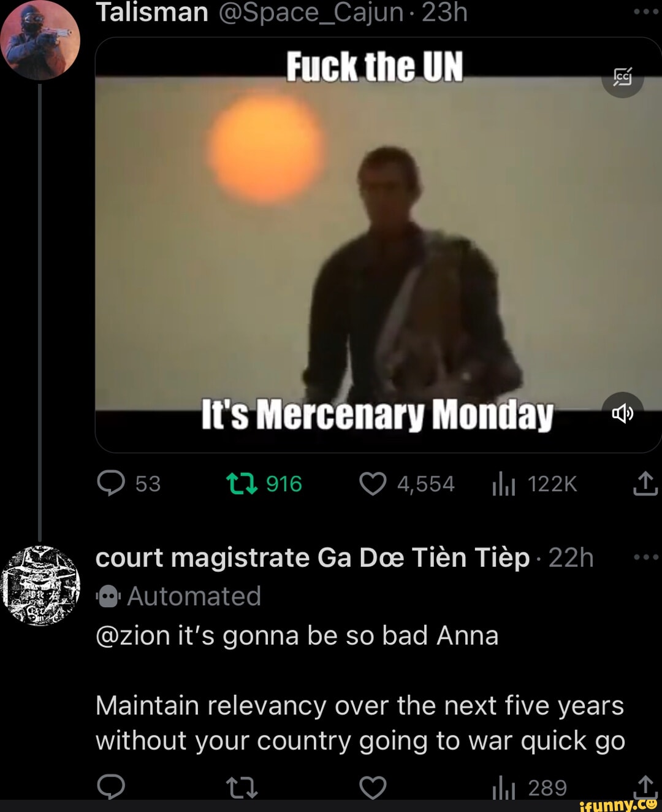This screenshot has height=812, width=662.
Task: Share court magistrate's reply
Action: [645, 786]
